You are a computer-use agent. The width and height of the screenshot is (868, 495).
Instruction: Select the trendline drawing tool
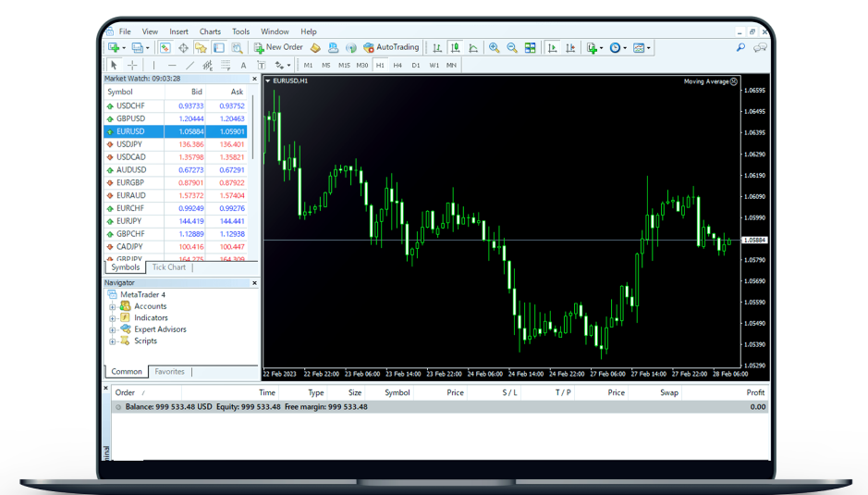click(189, 66)
